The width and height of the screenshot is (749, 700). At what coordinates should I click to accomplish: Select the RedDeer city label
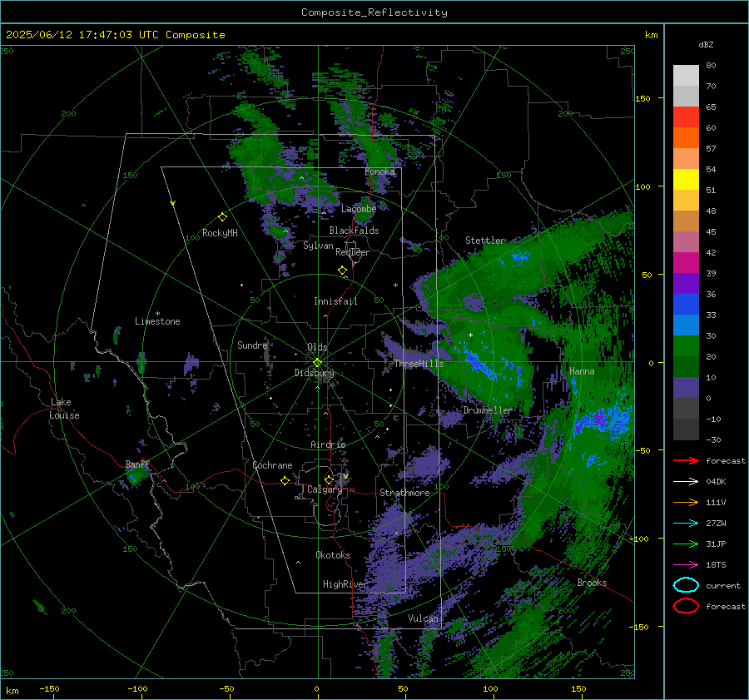[x=353, y=252]
